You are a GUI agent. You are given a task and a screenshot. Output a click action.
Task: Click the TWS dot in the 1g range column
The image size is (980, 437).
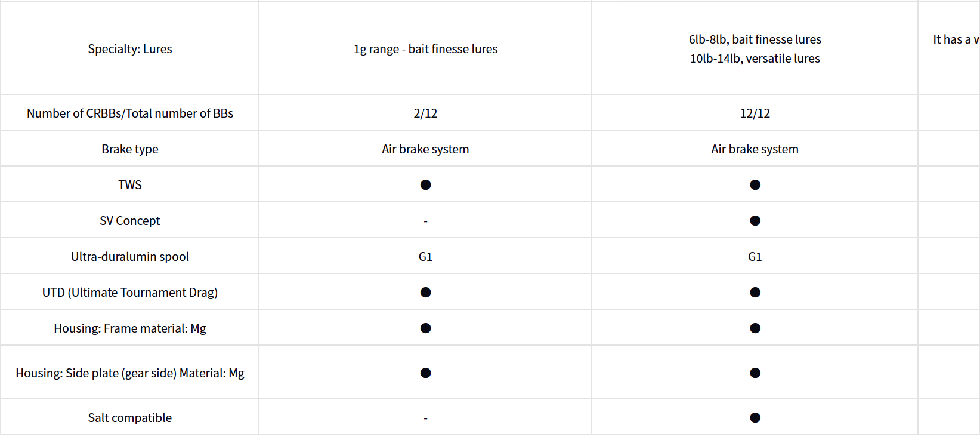[x=425, y=185]
